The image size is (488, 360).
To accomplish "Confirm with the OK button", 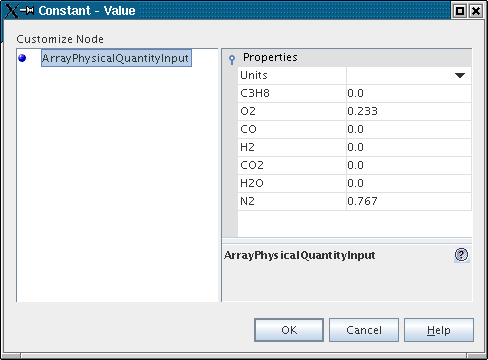I will 289,330.
